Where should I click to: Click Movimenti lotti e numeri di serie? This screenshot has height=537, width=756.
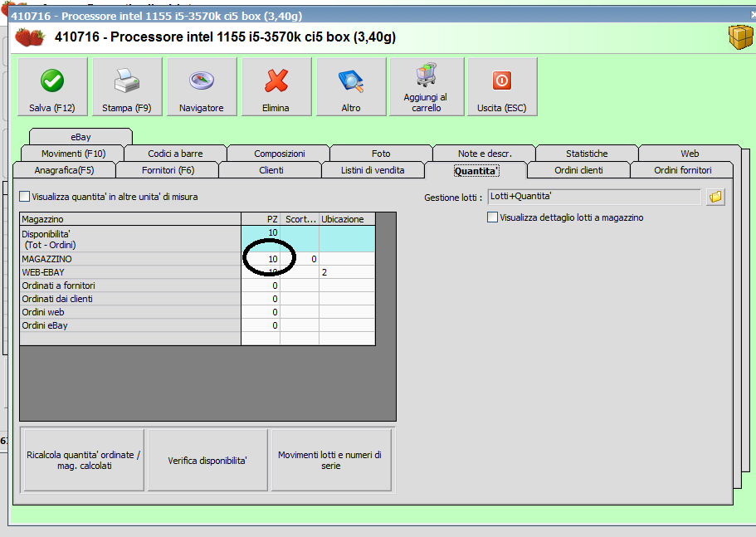tap(331, 460)
